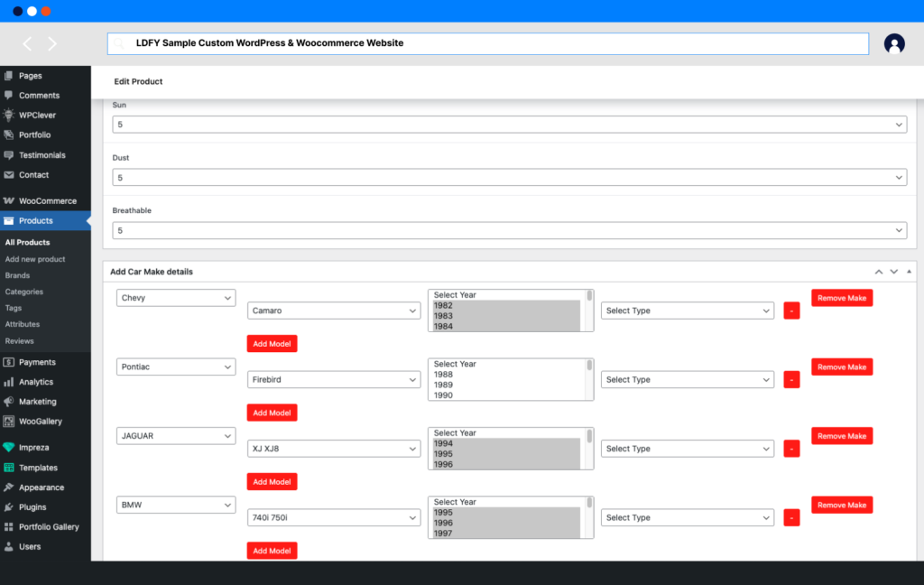Viewport: 924px width, 585px height.
Task: Click the address bar field
Action: (x=488, y=43)
